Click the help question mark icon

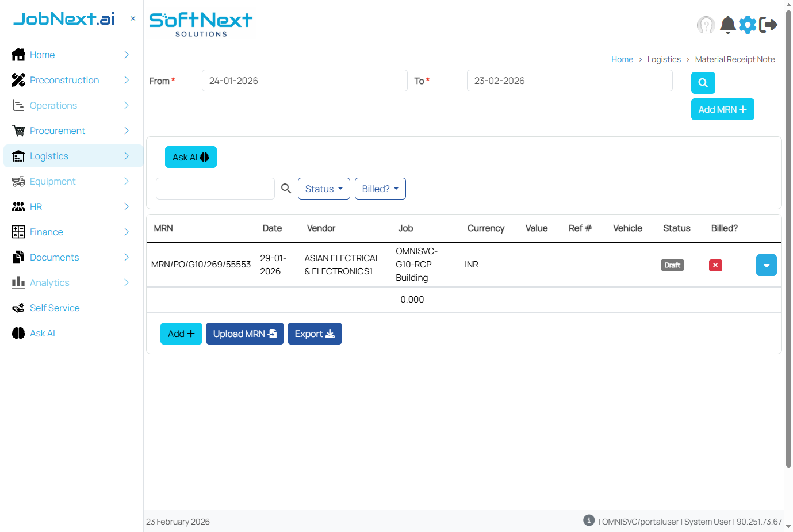click(706, 25)
